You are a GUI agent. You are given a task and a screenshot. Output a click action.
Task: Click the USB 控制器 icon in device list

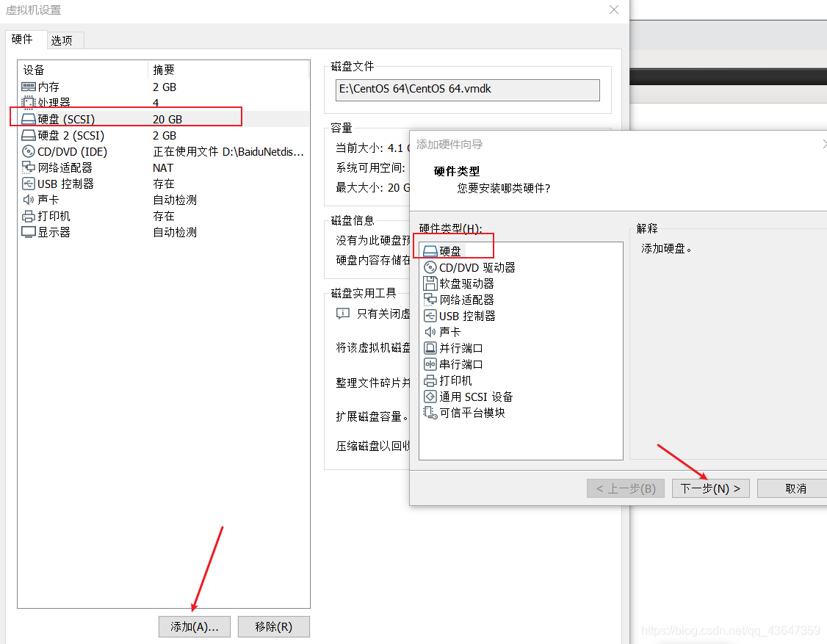[29, 184]
